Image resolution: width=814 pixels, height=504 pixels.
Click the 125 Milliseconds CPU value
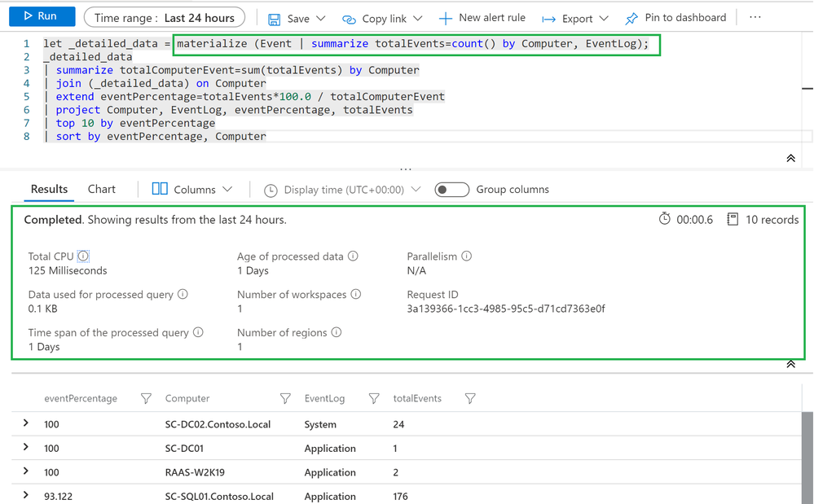tap(68, 270)
